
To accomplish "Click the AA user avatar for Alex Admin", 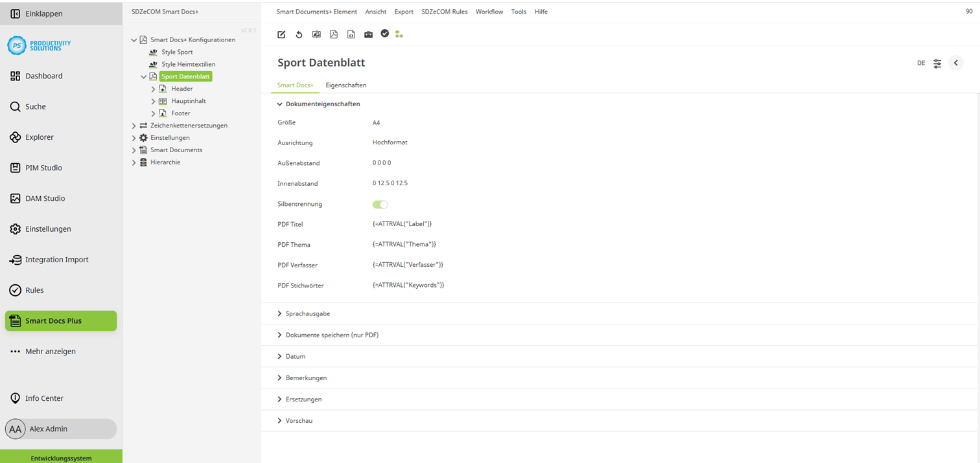I will click(16, 429).
